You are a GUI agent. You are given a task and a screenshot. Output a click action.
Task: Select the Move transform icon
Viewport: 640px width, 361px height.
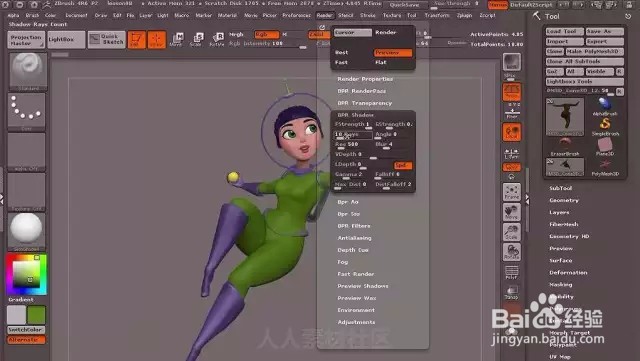176,40
